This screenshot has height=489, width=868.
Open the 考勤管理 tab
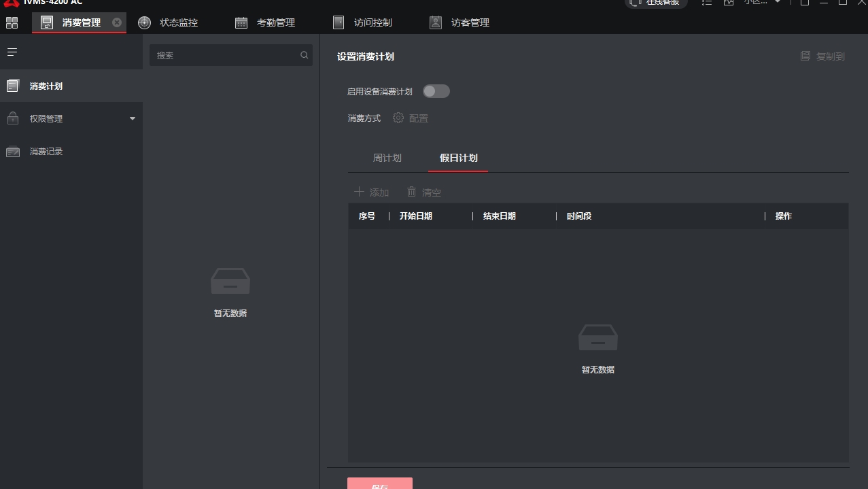click(276, 22)
